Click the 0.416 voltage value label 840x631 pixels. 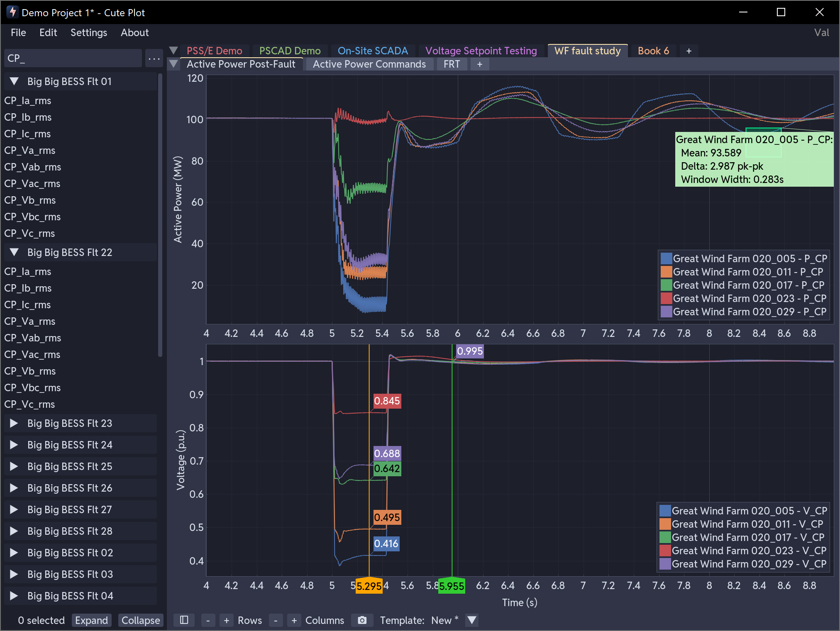coord(386,543)
